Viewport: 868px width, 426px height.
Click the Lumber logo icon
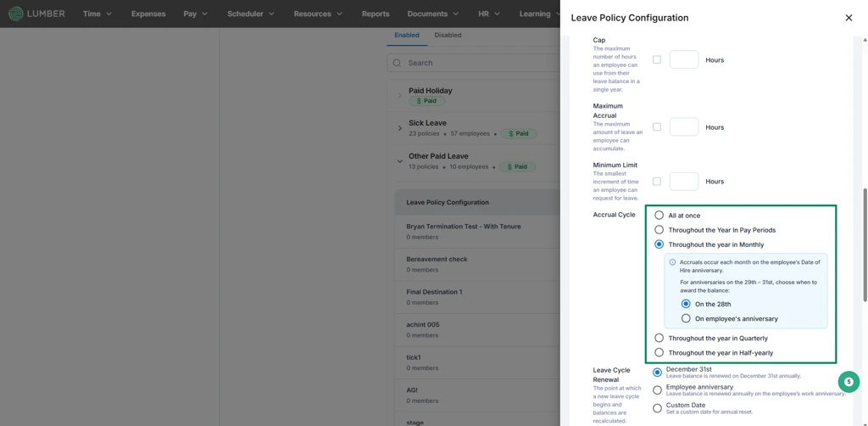pyautogui.click(x=15, y=14)
